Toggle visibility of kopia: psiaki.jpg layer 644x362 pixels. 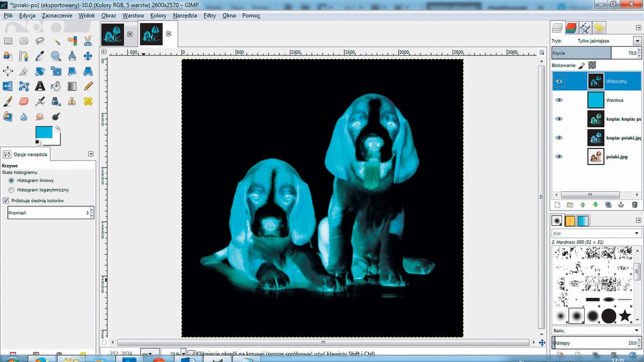(559, 138)
